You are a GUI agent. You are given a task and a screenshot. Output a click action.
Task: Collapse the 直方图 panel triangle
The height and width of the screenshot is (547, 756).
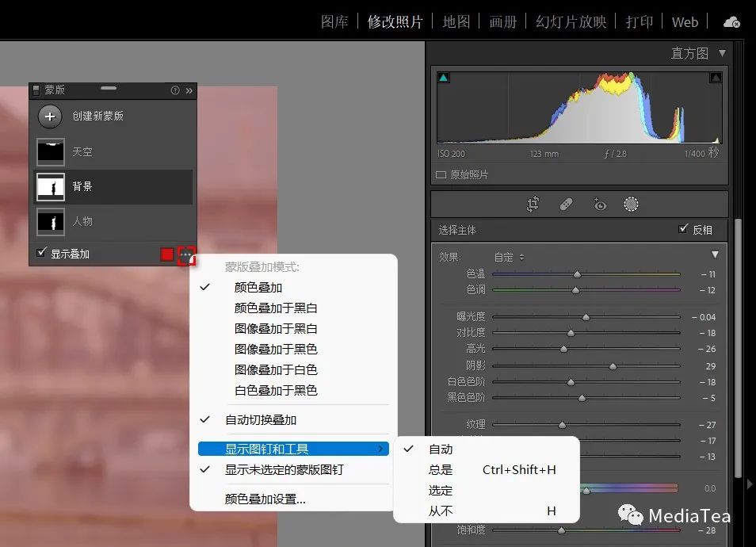[722, 52]
